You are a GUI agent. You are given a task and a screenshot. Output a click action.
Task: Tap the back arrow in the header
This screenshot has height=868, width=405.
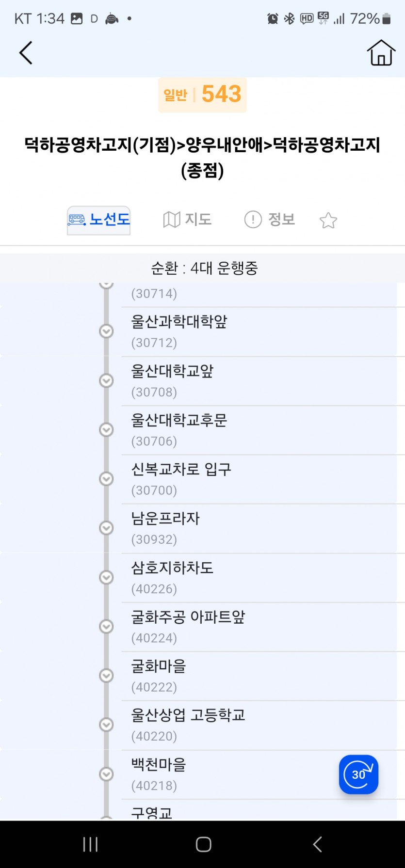(x=26, y=53)
